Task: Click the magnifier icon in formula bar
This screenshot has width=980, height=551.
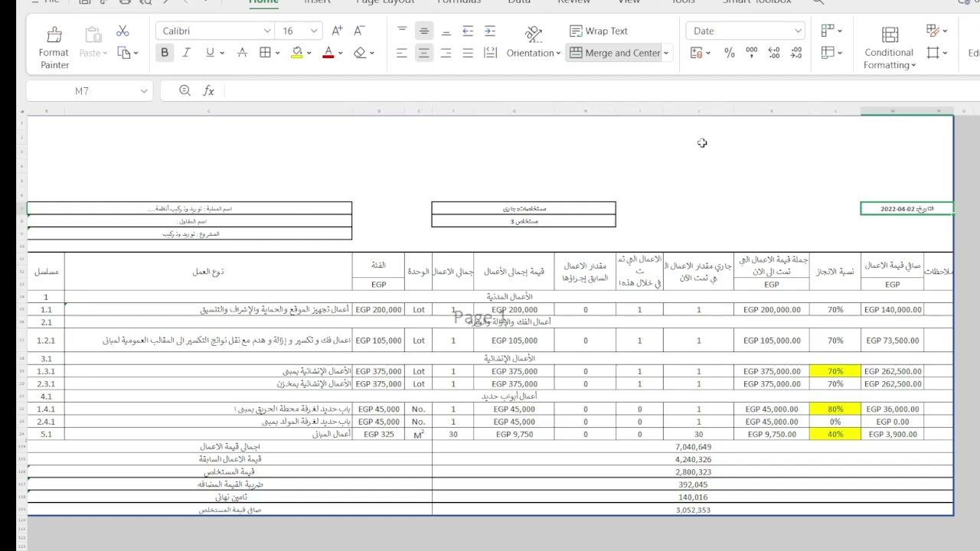Action: [185, 90]
